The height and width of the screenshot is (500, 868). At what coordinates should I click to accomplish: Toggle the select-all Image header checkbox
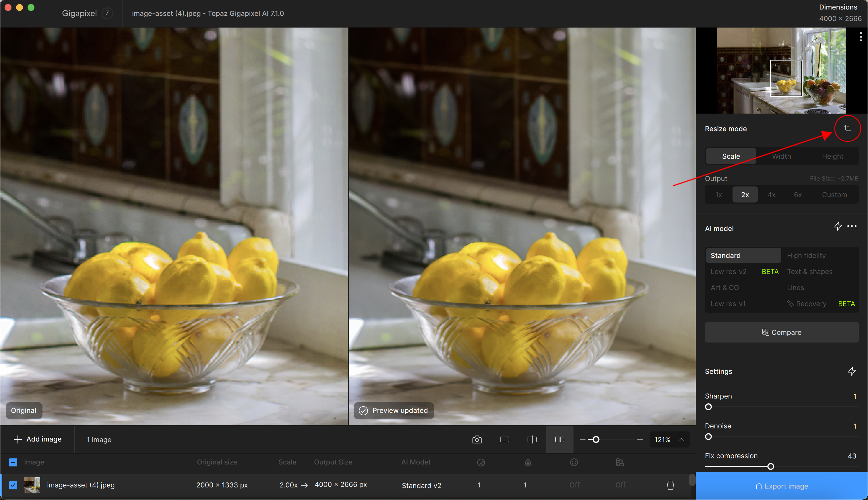(13, 462)
